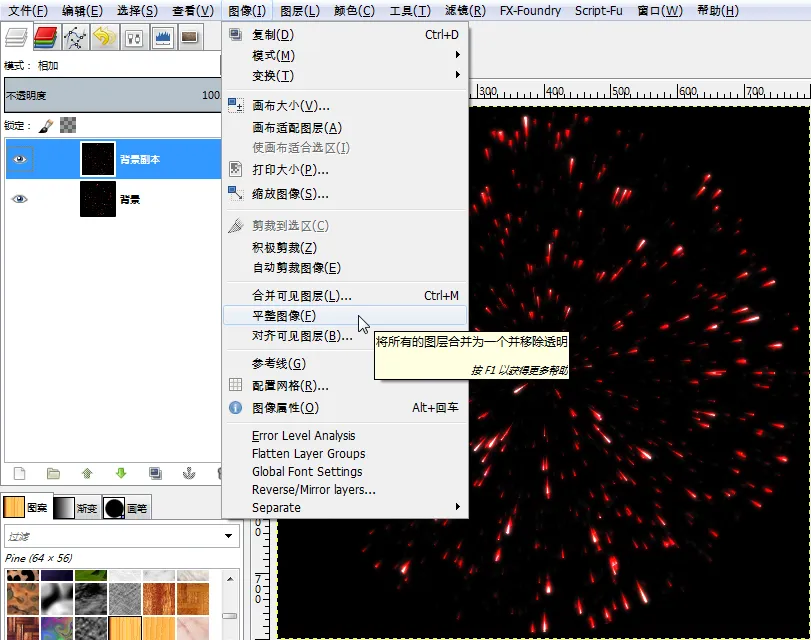811x640 pixels.
Task: Open the Script-Fu menu
Action: click(x=598, y=10)
